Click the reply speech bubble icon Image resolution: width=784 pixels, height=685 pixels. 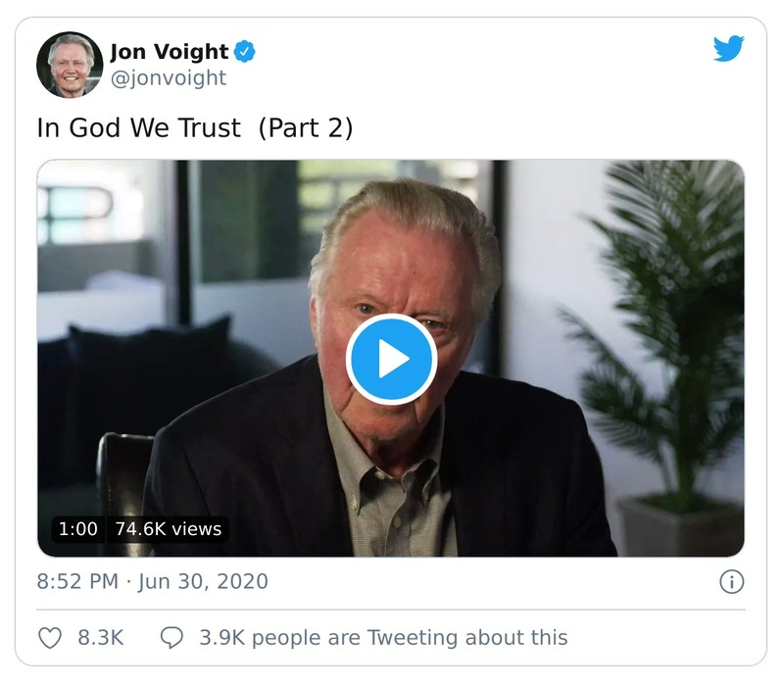coord(171,638)
